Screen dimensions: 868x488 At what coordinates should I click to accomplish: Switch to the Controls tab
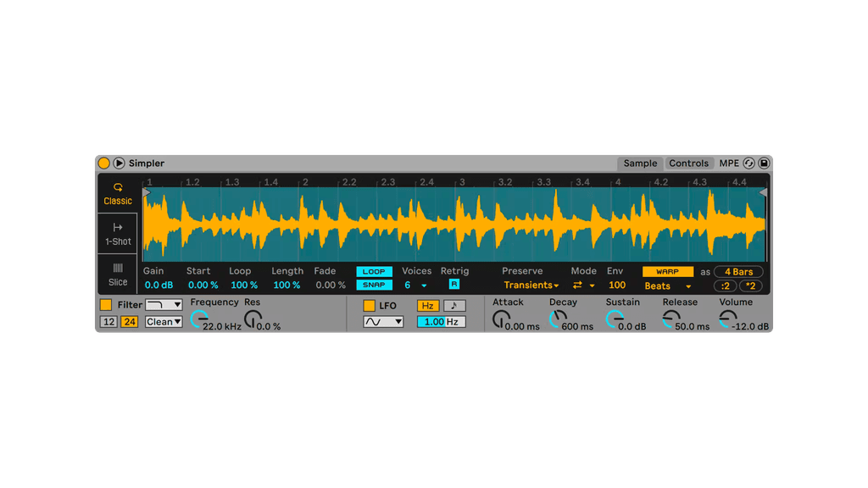tap(688, 163)
